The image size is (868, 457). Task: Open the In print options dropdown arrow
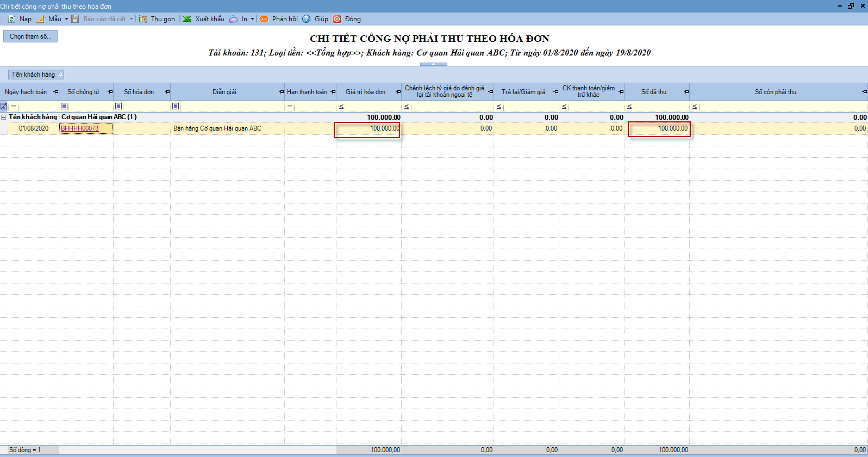click(252, 19)
